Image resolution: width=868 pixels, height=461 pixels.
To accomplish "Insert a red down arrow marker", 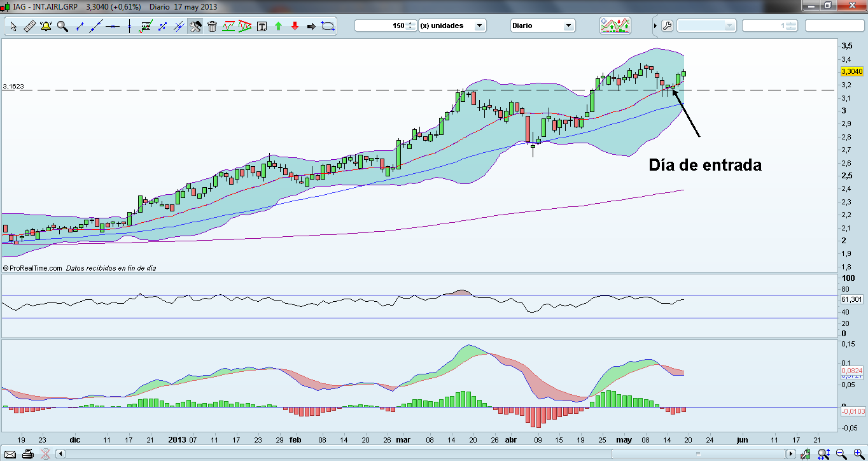I will coord(295,26).
